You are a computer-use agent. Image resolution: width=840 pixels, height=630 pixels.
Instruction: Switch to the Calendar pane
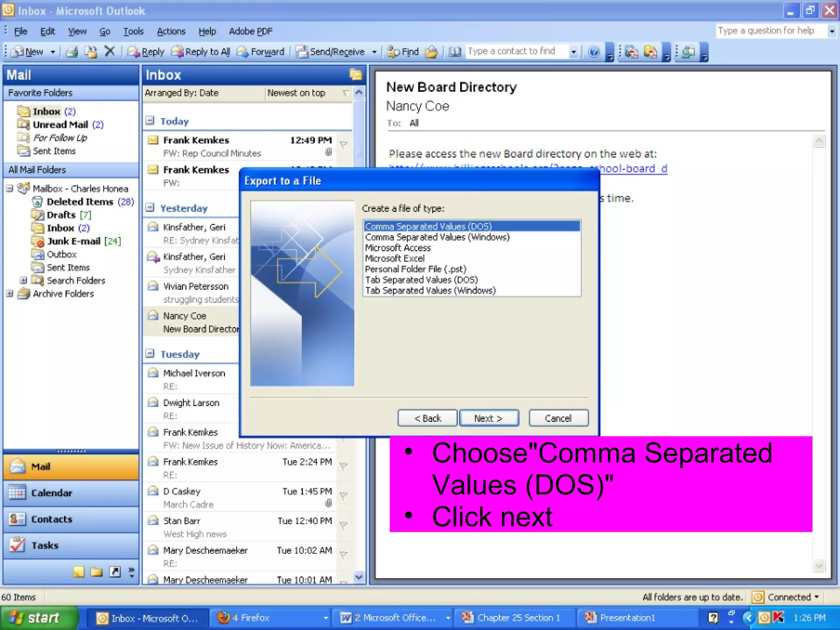pos(71,493)
